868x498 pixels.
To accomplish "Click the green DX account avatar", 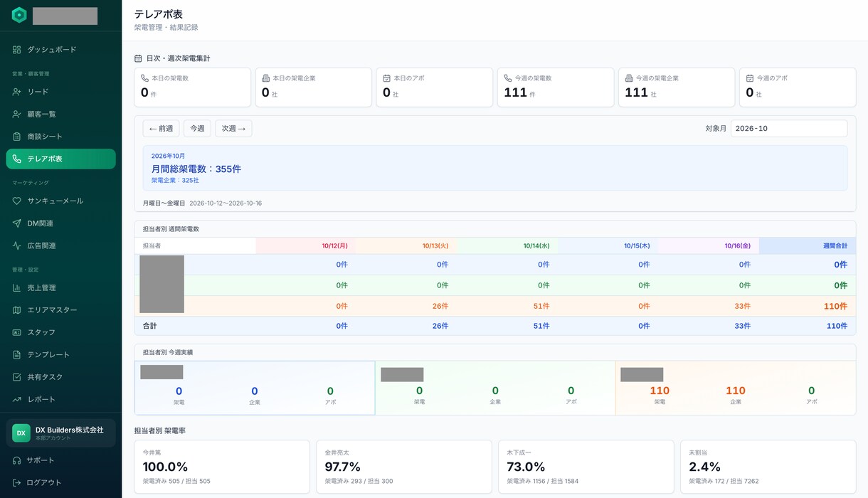I will [x=21, y=433].
